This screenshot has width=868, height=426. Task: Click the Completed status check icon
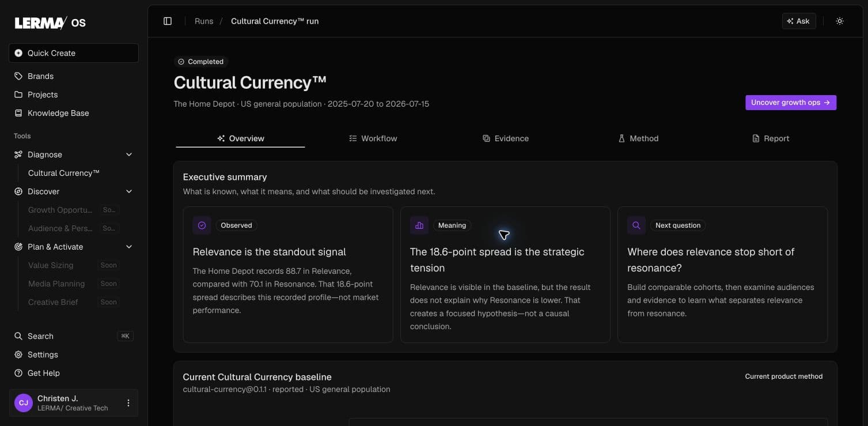181,62
